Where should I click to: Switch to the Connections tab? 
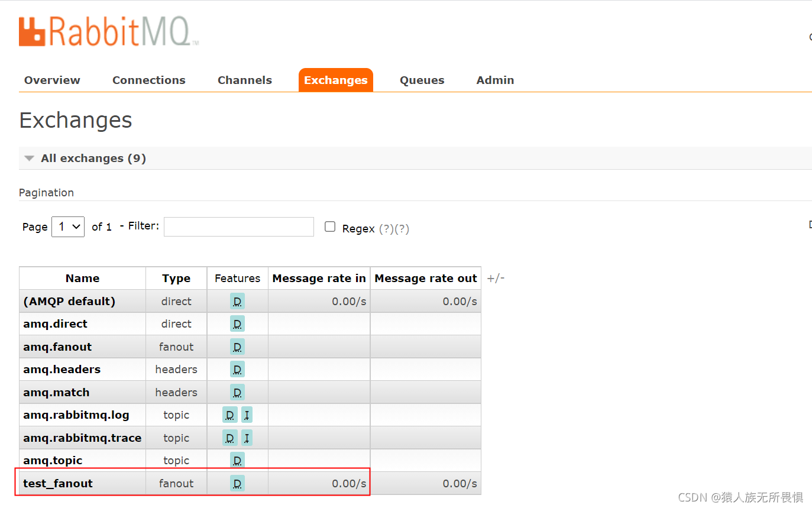[149, 80]
